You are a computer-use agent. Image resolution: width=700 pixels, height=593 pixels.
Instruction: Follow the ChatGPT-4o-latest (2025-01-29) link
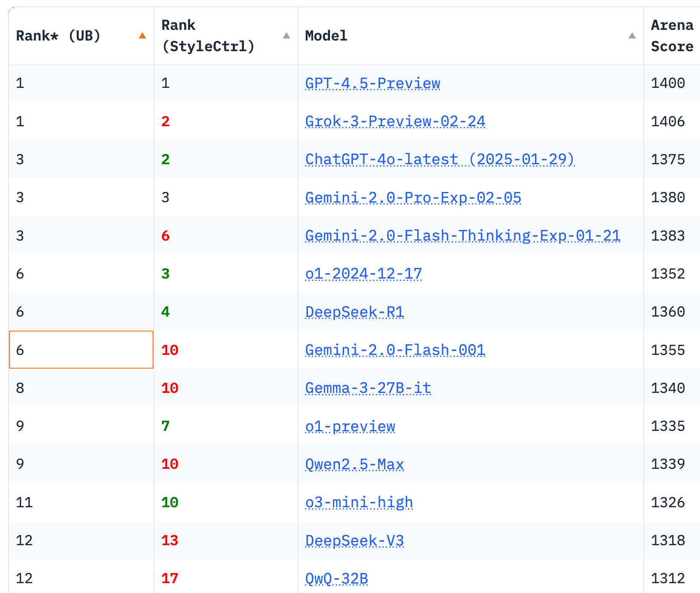click(x=440, y=159)
